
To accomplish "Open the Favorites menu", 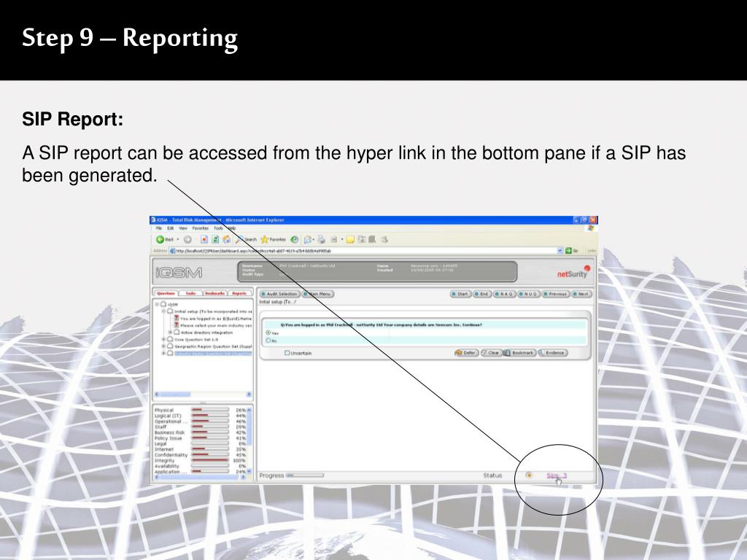I will tap(200, 228).
